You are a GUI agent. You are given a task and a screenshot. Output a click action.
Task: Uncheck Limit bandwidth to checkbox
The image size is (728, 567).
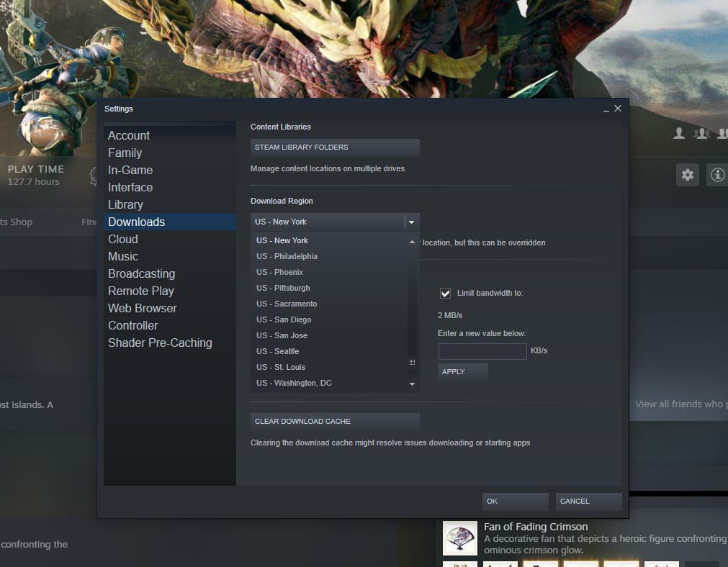tap(445, 294)
